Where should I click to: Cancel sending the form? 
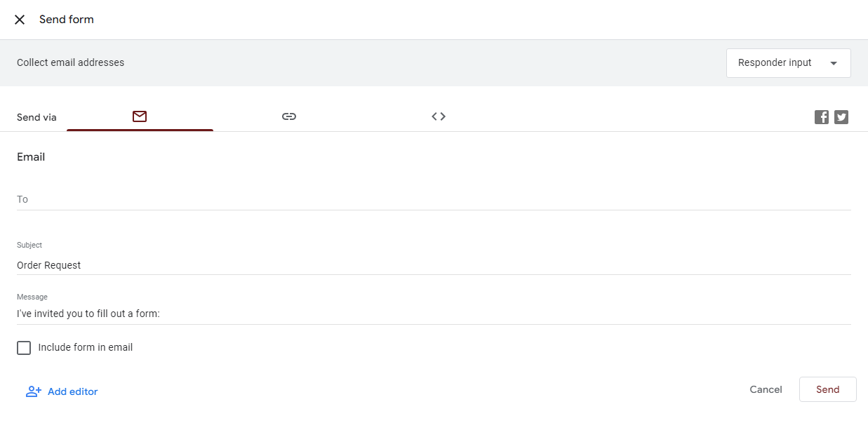(x=766, y=389)
